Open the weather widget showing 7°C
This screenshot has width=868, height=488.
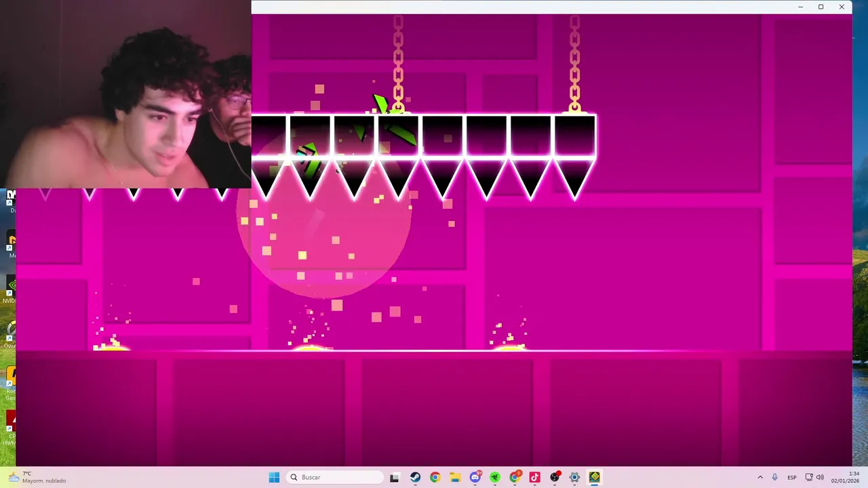(x=37, y=477)
